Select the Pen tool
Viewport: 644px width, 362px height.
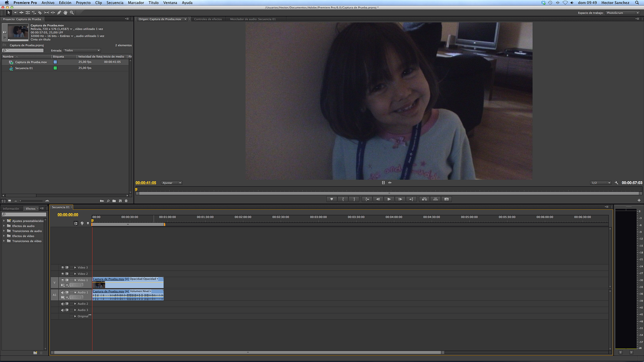59,13
